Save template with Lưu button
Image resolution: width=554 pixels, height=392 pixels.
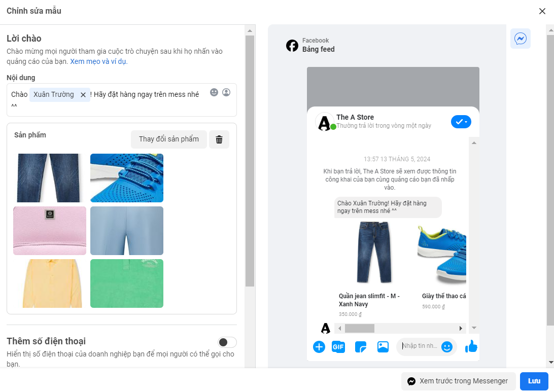tap(534, 381)
